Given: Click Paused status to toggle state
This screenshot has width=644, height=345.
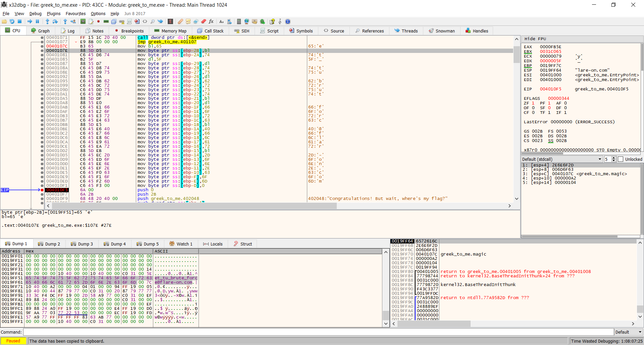Looking at the screenshot, I should tap(13, 341).
